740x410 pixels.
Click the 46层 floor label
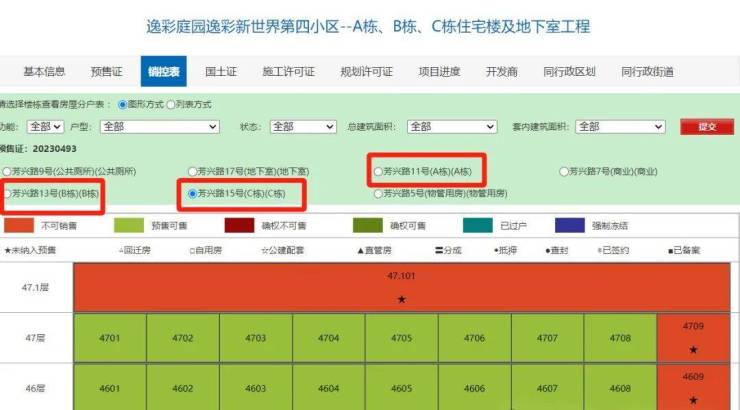point(35,388)
